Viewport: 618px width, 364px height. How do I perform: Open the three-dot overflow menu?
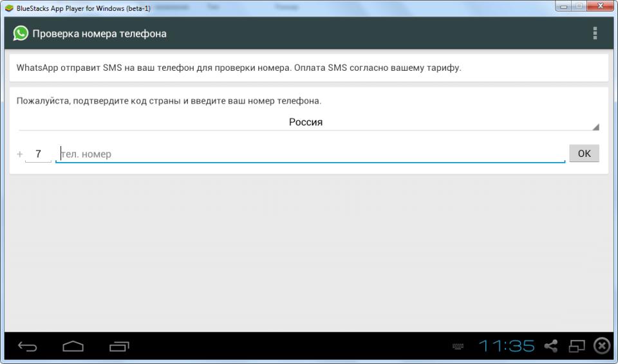[x=595, y=33]
